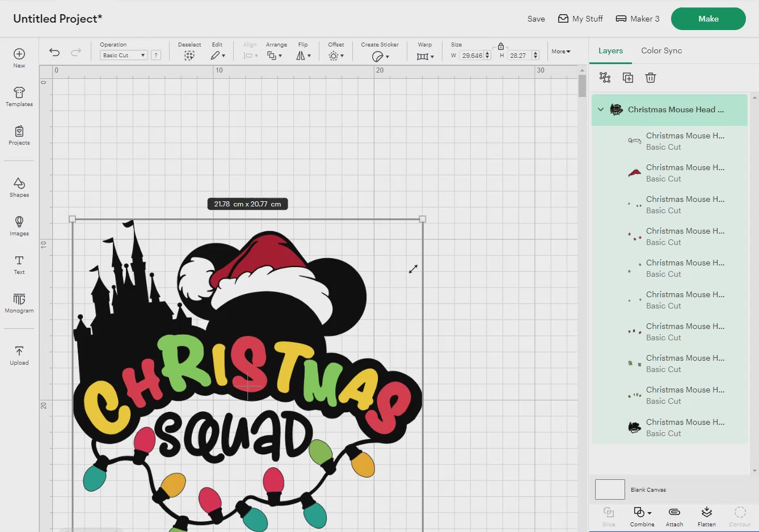759x532 pixels.
Task: Click the Contour tool
Action: 740,516
